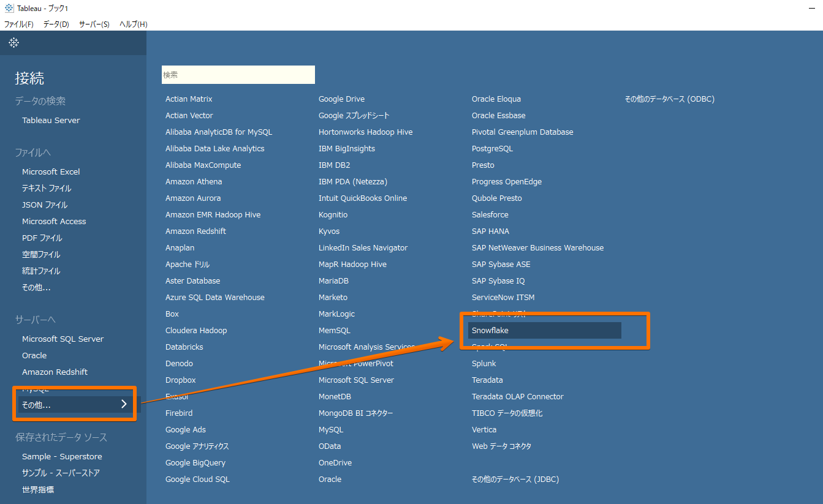Open Sample - Superstore saved data source

[62, 457]
